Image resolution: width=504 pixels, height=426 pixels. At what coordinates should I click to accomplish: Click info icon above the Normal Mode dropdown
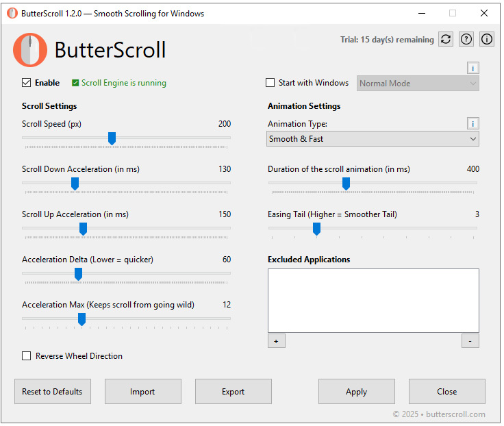(473, 68)
